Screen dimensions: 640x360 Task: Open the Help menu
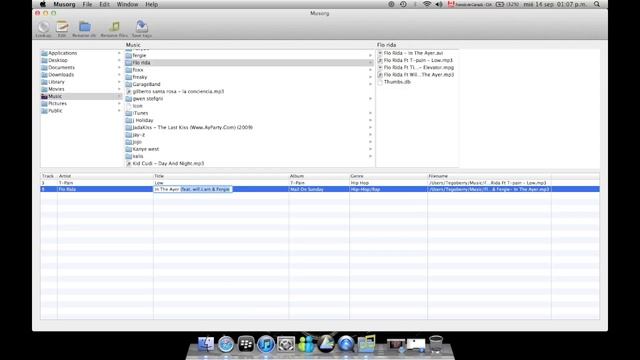pos(151,4)
